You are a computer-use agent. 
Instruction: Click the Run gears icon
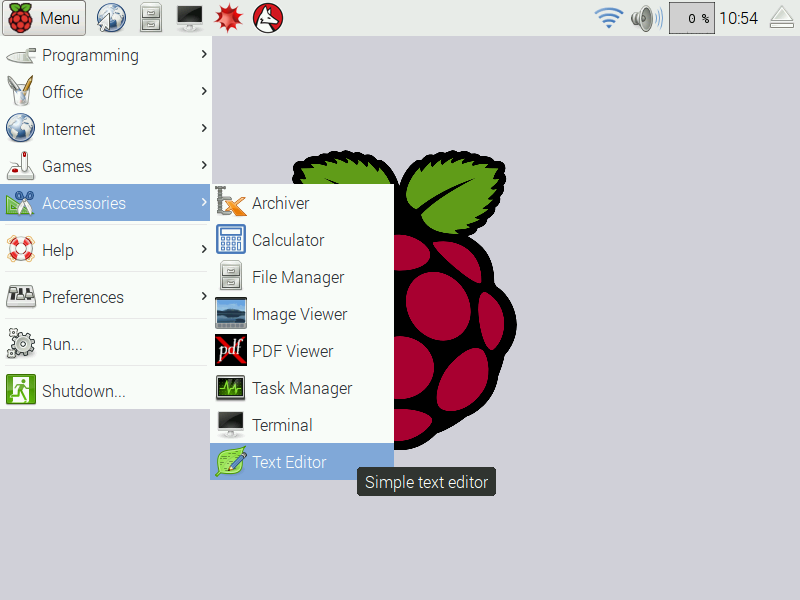point(20,343)
